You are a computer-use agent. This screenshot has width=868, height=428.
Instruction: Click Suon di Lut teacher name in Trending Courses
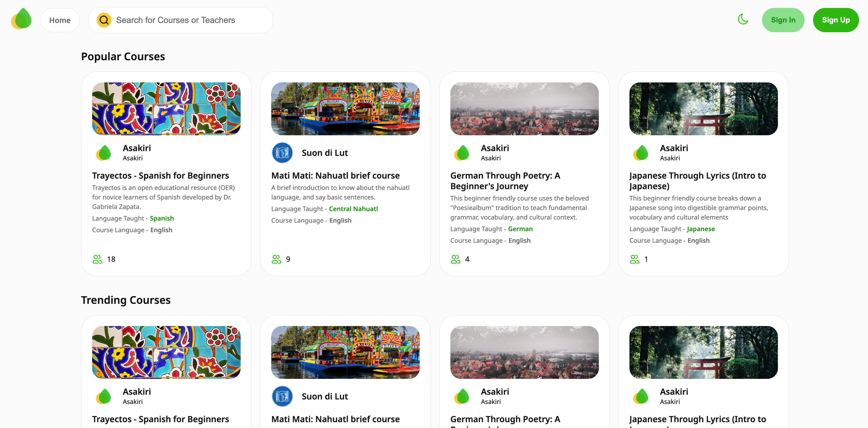pyautogui.click(x=325, y=397)
